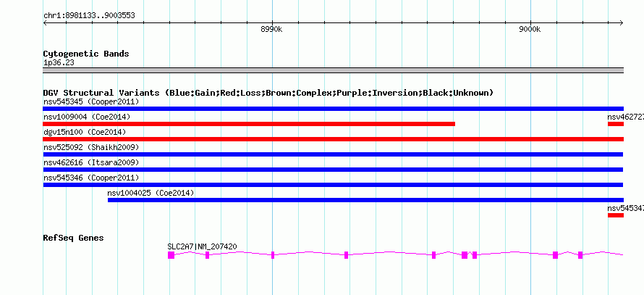The width and height of the screenshot is (644, 295).
Task: Click the RefSeq Genes track title
Action: point(74,238)
